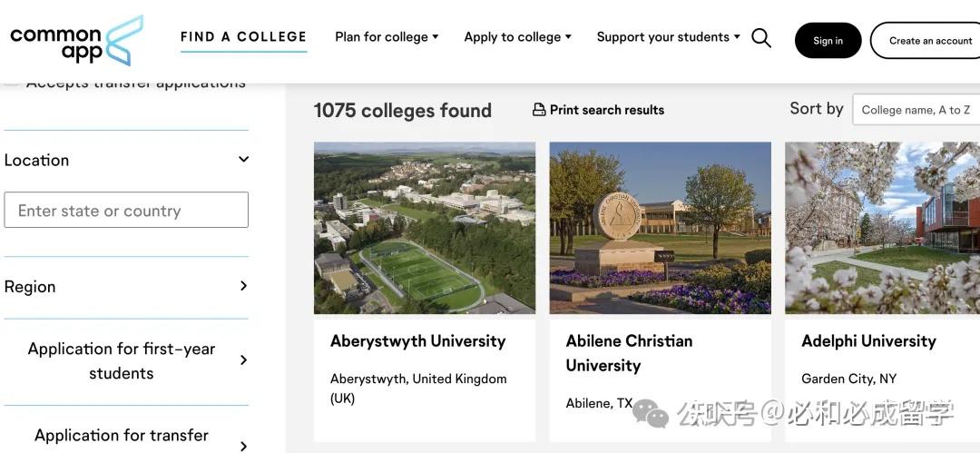Open the Aberystwyth University campus photo

point(425,228)
